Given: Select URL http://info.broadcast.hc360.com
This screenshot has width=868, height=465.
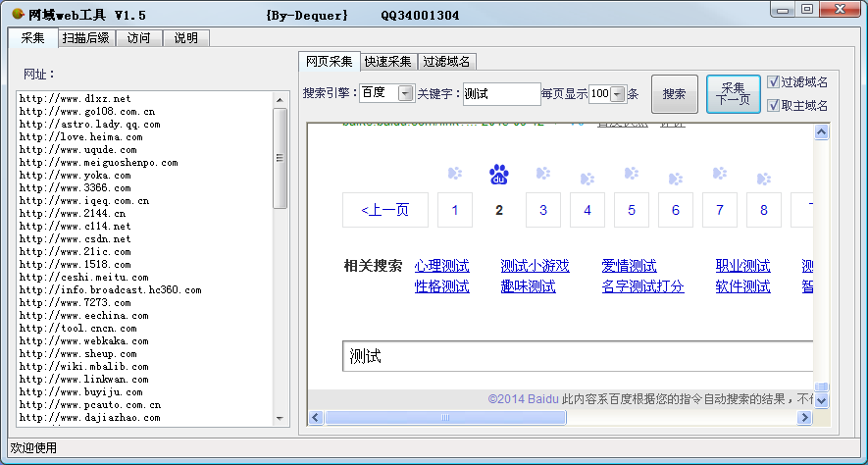Looking at the screenshot, I should (x=110, y=289).
